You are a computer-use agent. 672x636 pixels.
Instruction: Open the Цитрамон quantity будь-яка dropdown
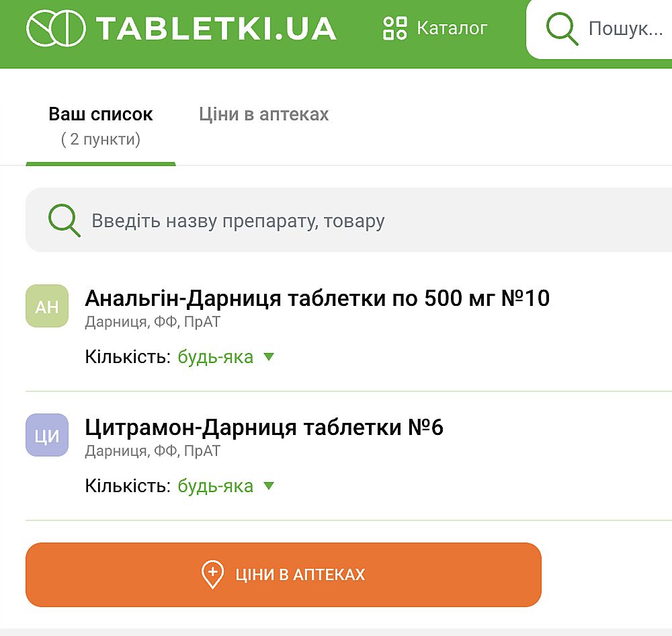tap(216, 486)
